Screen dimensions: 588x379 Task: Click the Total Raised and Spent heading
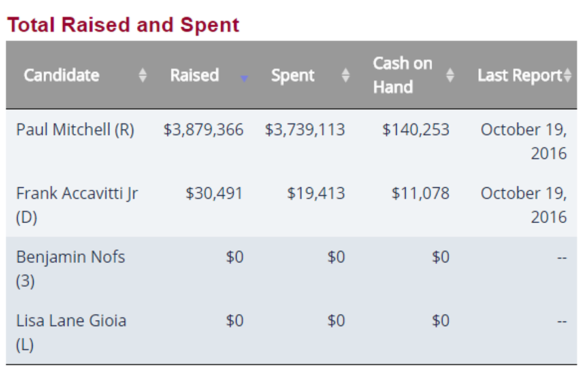[x=123, y=25]
